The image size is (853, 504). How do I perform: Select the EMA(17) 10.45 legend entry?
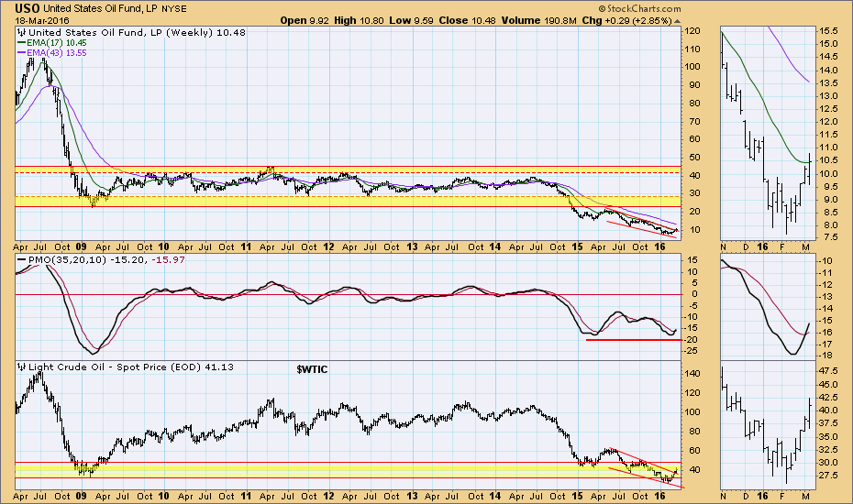pos(57,42)
